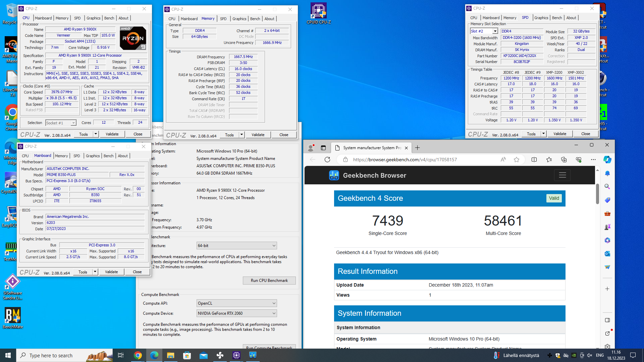Click Validate in SPD window
The height and width of the screenshot is (362, 644).
click(x=560, y=134)
